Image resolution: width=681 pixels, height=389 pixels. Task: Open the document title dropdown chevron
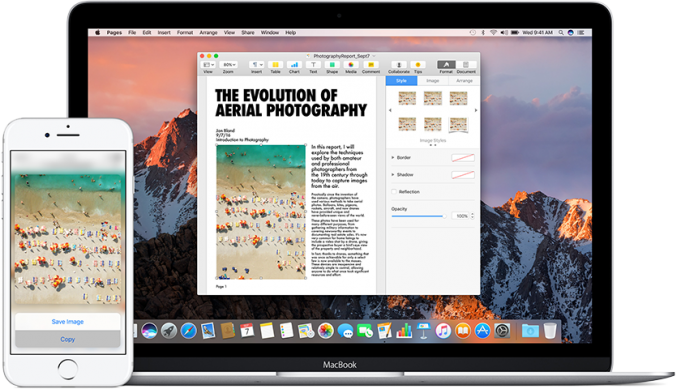tap(374, 56)
